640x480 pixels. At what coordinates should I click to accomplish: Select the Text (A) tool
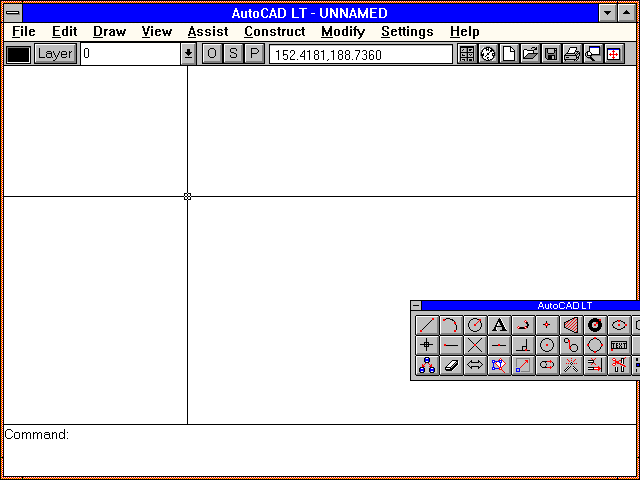(x=499, y=325)
